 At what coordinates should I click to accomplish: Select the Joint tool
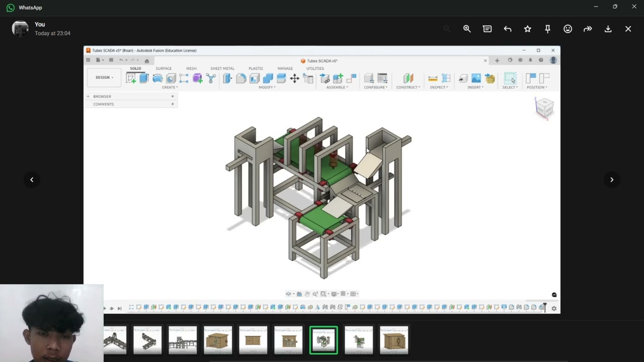point(351,78)
